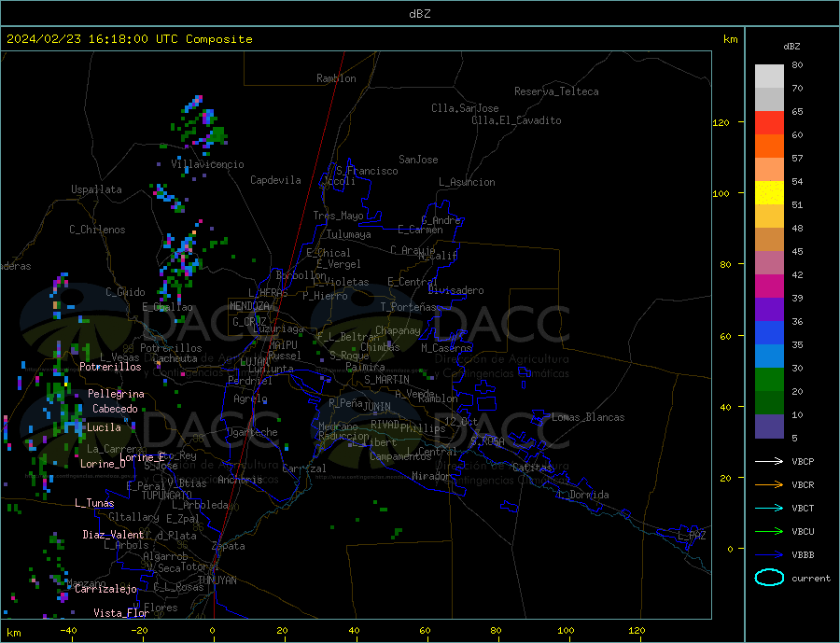Screen dimensions: 840x643
Task: Click the dark violet 10 dBZ swatch
Action: pos(769,426)
